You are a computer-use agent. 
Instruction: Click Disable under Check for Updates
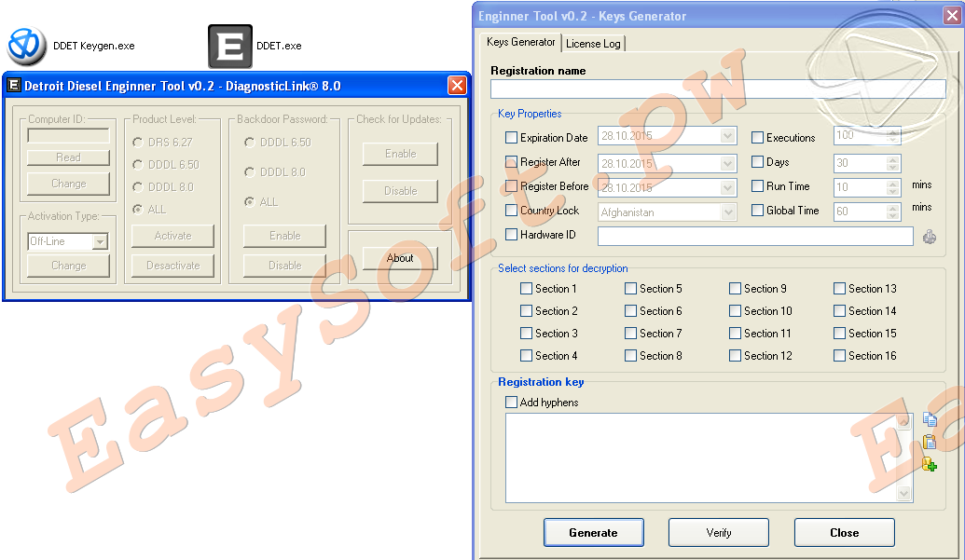pyautogui.click(x=400, y=191)
